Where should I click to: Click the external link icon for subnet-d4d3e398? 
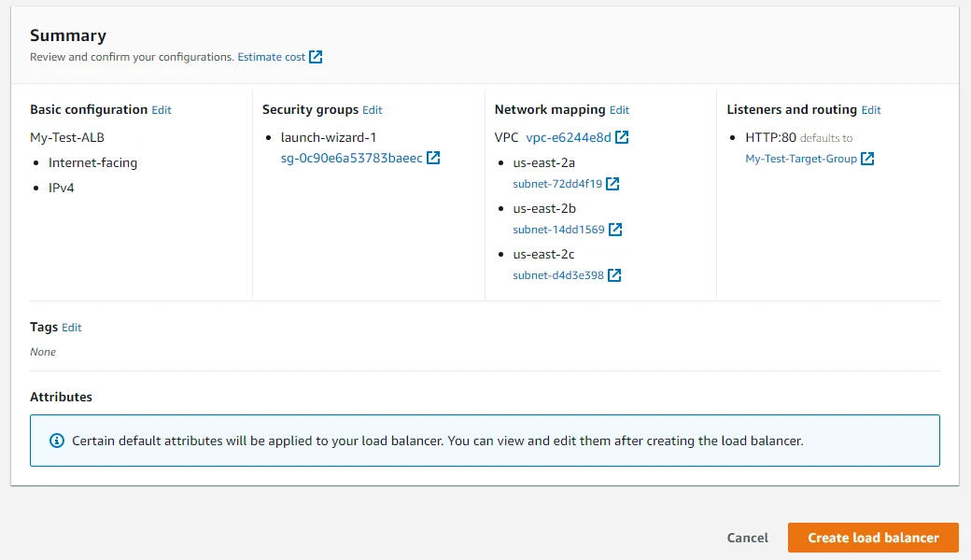pyautogui.click(x=613, y=274)
